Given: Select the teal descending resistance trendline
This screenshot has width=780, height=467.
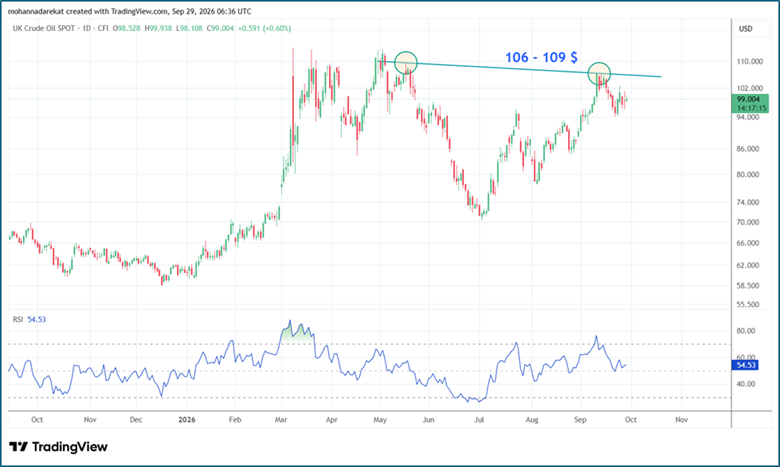Looking at the screenshot, I should tap(519, 69).
